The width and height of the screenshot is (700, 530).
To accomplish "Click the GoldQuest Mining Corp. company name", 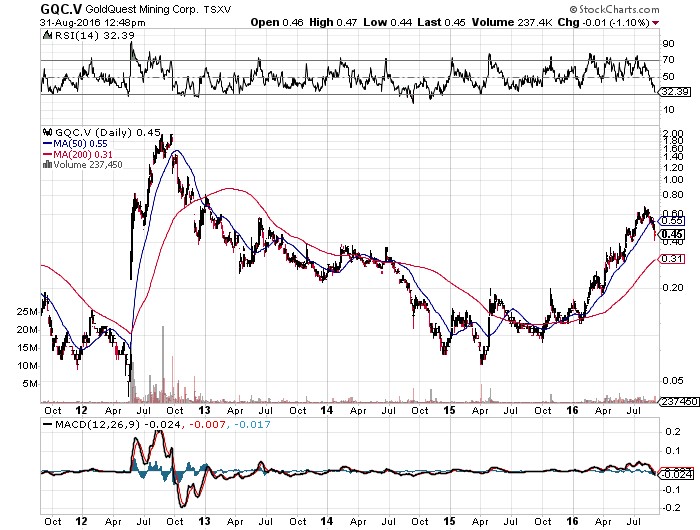I will [142, 9].
